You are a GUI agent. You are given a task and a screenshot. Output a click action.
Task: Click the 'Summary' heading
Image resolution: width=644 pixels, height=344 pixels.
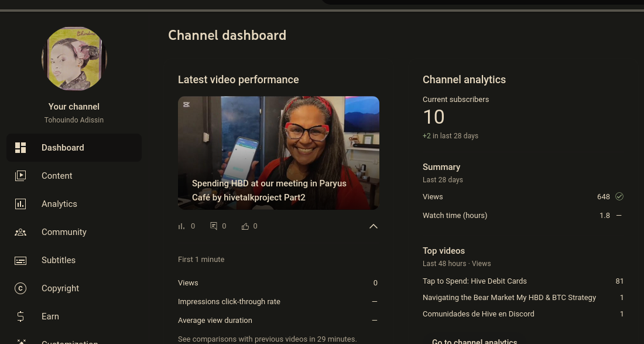(441, 167)
